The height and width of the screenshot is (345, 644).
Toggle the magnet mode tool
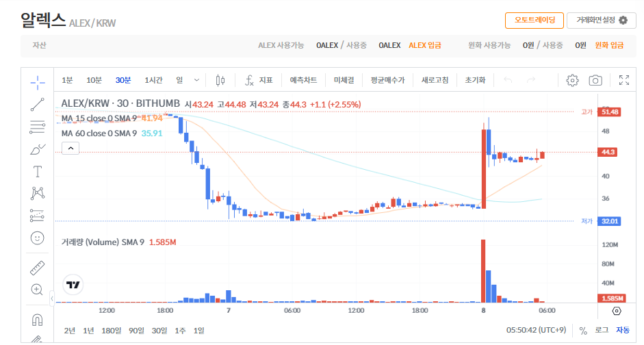[38, 320]
